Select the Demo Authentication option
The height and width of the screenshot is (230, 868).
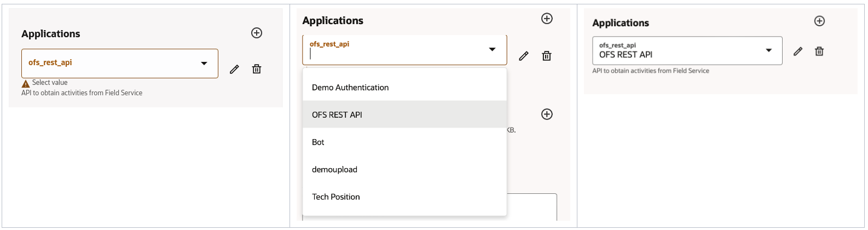(350, 88)
